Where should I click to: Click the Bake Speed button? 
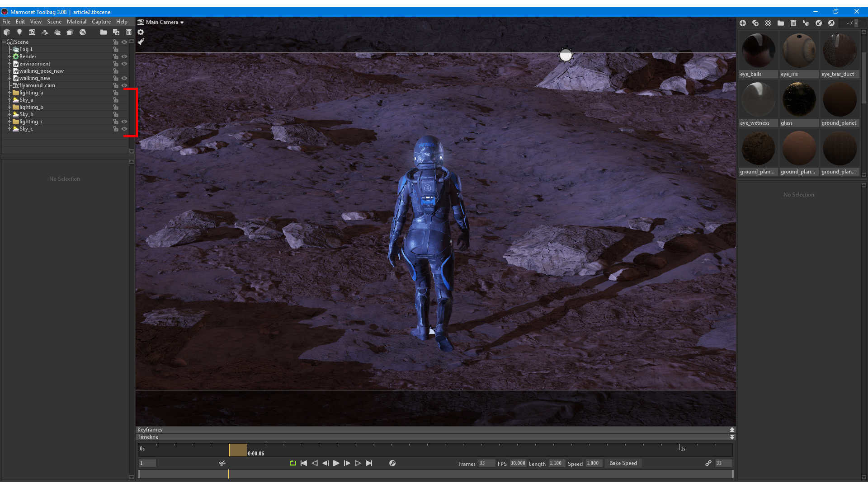(x=623, y=463)
